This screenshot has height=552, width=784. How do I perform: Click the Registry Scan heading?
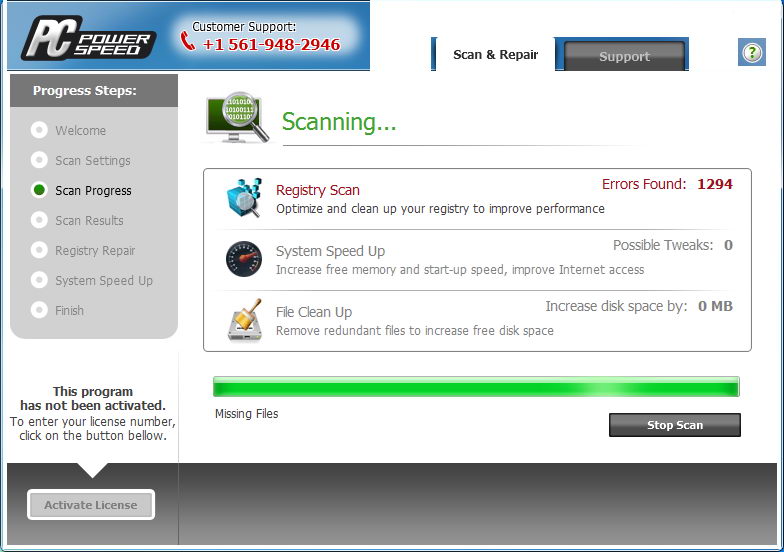coord(318,190)
